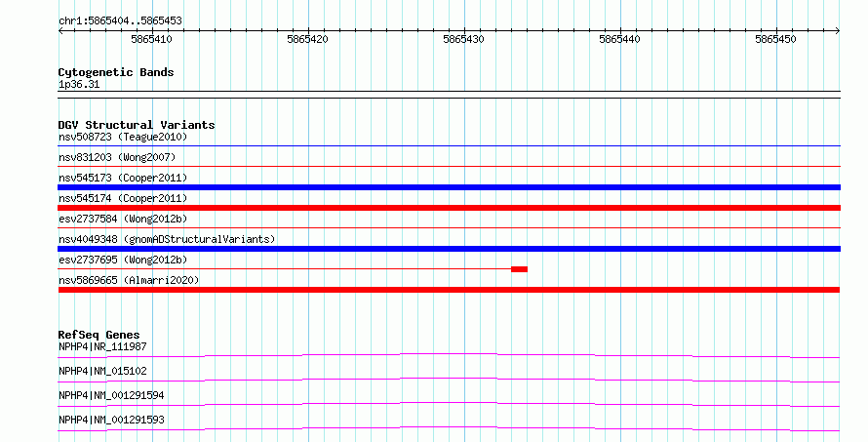
Task: Click the magenta gene line of NR_111987
Action: 449,354
